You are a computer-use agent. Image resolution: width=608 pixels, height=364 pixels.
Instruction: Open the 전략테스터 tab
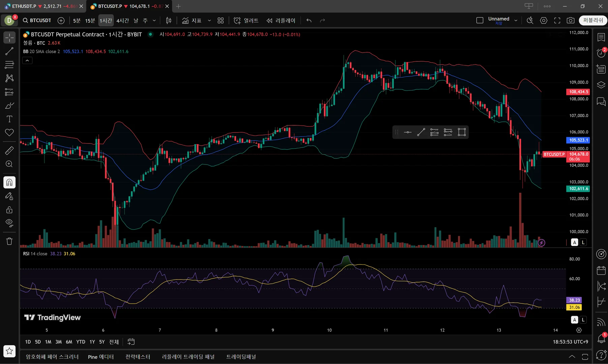click(138, 357)
